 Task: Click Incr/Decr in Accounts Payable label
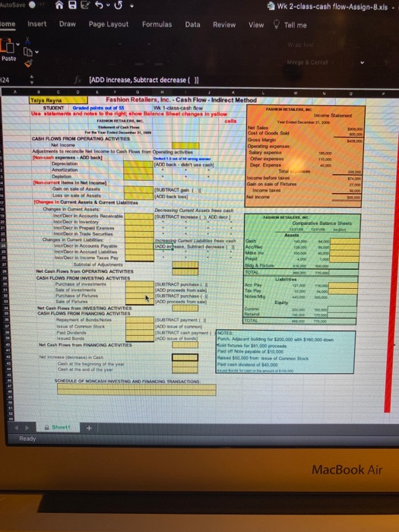pos(85,246)
